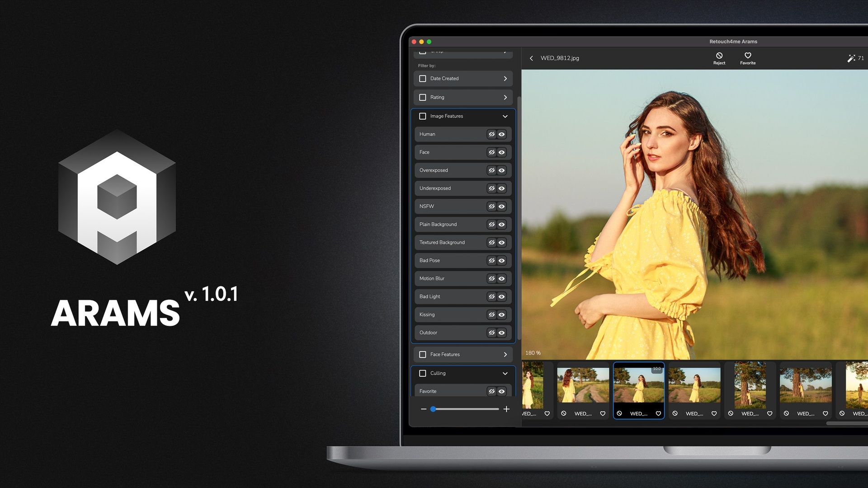This screenshot has width=868, height=488.
Task: Exclude Bad Light with crossed-eye icon
Action: 492,297
